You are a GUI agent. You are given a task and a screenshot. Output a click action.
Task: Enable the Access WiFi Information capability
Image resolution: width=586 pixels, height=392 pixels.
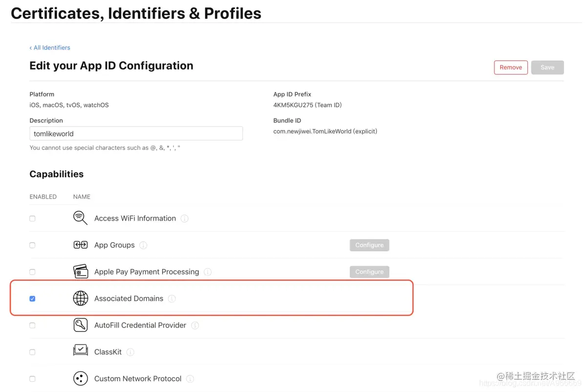pos(32,218)
